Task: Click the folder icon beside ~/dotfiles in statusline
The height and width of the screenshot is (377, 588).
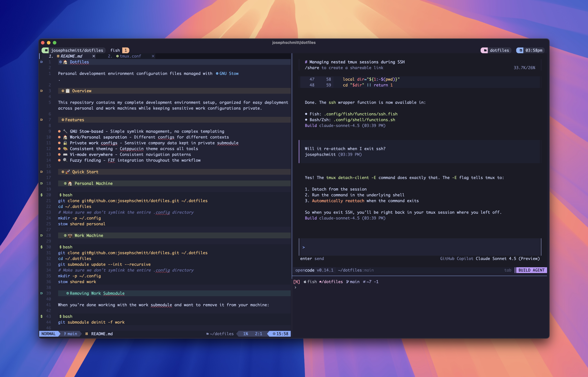Action: (x=208, y=334)
